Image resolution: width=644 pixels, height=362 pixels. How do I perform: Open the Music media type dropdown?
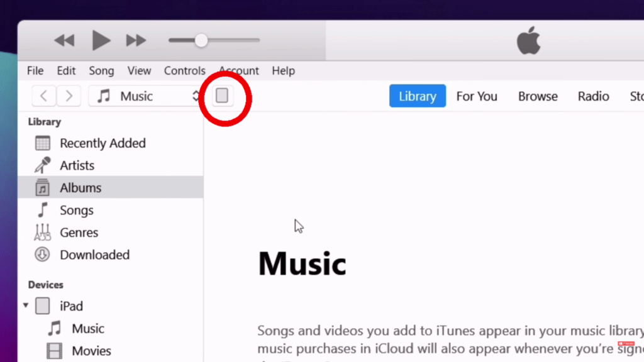[145, 96]
